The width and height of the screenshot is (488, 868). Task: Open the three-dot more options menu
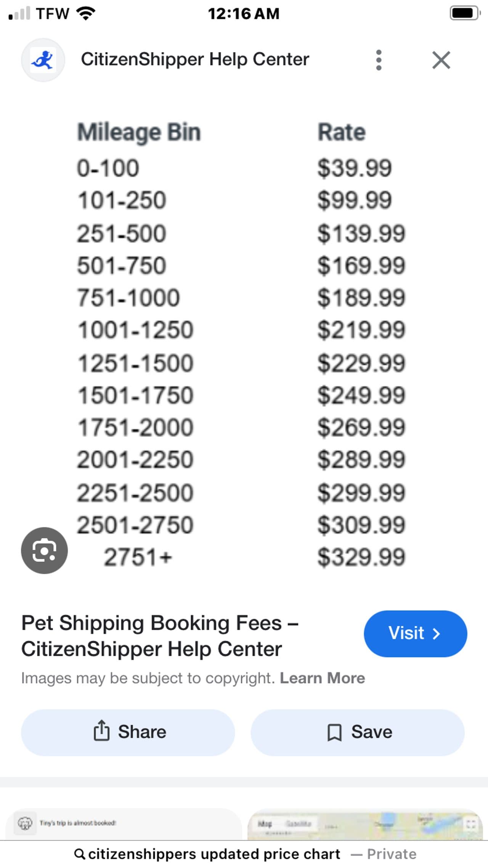pyautogui.click(x=379, y=60)
